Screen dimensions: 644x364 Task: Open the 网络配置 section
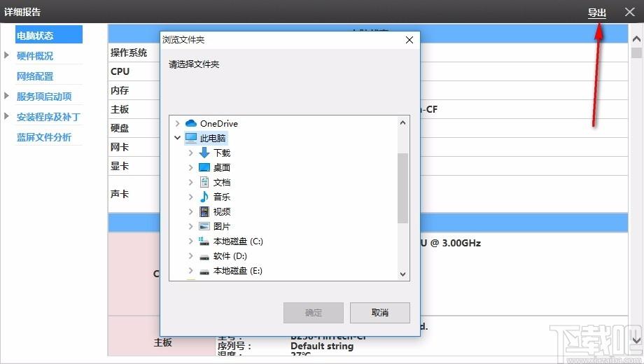pyautogui.click(x=35, y=76)
